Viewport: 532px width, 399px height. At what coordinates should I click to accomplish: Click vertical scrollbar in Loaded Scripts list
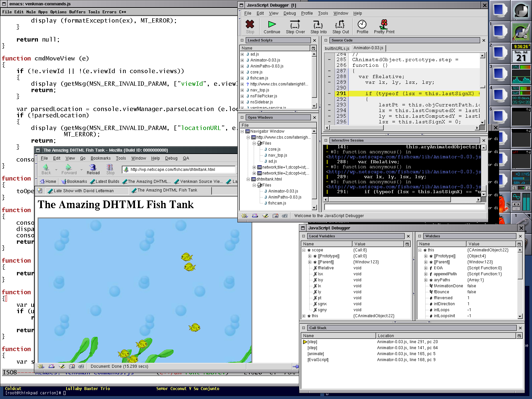[x=314, y=80]
